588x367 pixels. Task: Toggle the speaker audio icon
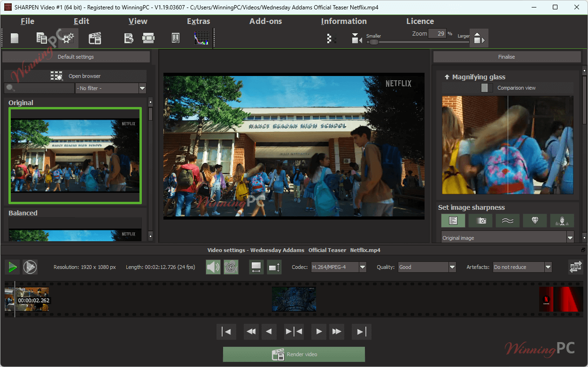coord(213,267)
